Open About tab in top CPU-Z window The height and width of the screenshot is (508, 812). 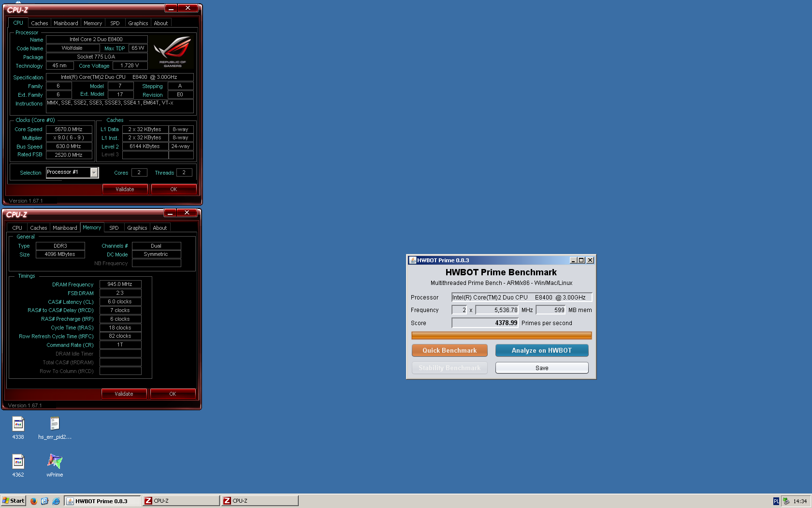[161, 23]
